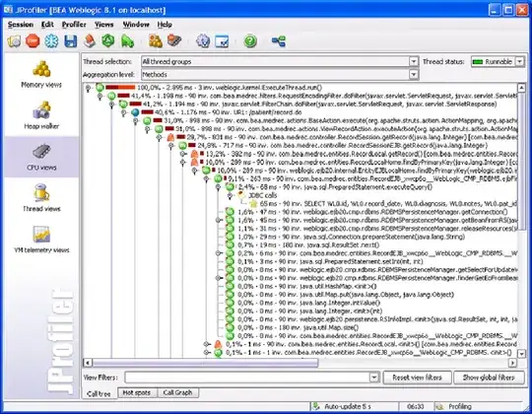Open help with the green question mark icon
The image size is (532, 414).
(x=250, y=41)
